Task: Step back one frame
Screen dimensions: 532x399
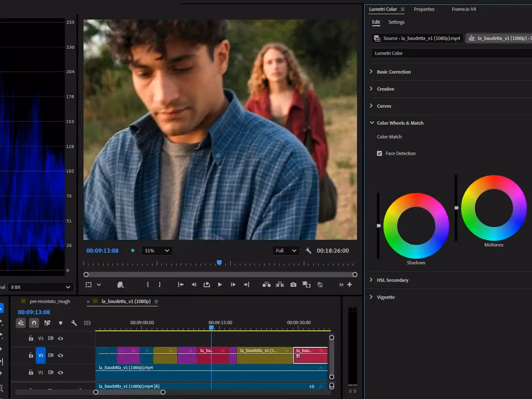Action: [194, 285]
